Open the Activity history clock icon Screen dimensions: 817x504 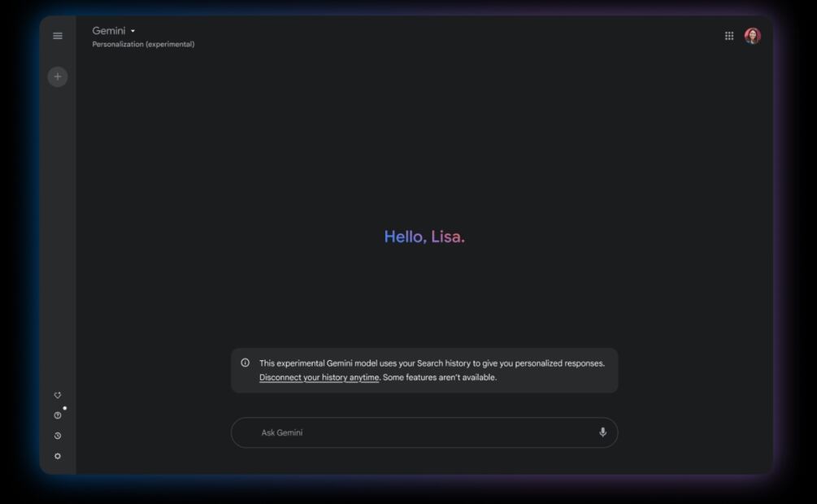click(58, 436)
